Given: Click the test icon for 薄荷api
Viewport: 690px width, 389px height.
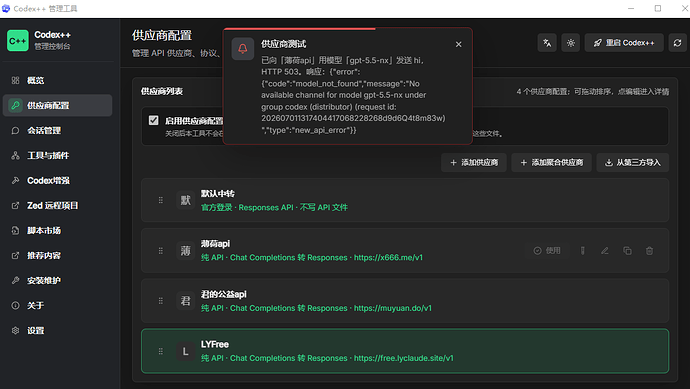Looking at the screenshot, I should click(583, 251).
